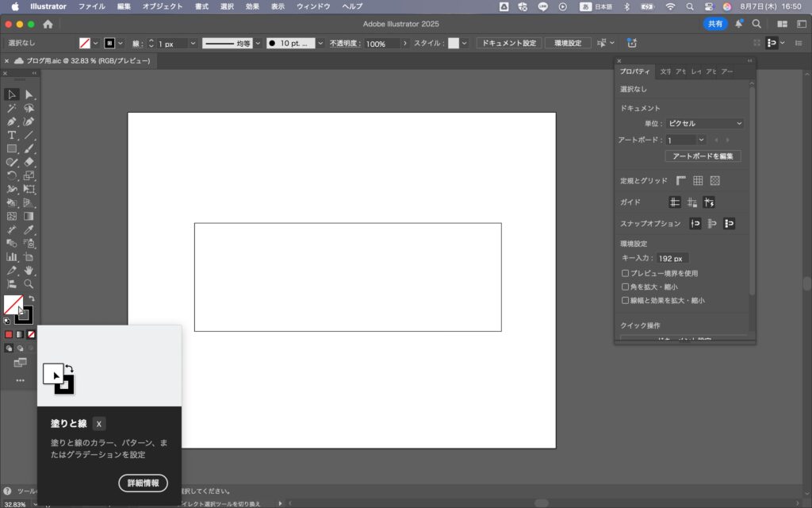Screen dimensions: 812x508
Task: Select the Rectangle tool
Action: 11,148
